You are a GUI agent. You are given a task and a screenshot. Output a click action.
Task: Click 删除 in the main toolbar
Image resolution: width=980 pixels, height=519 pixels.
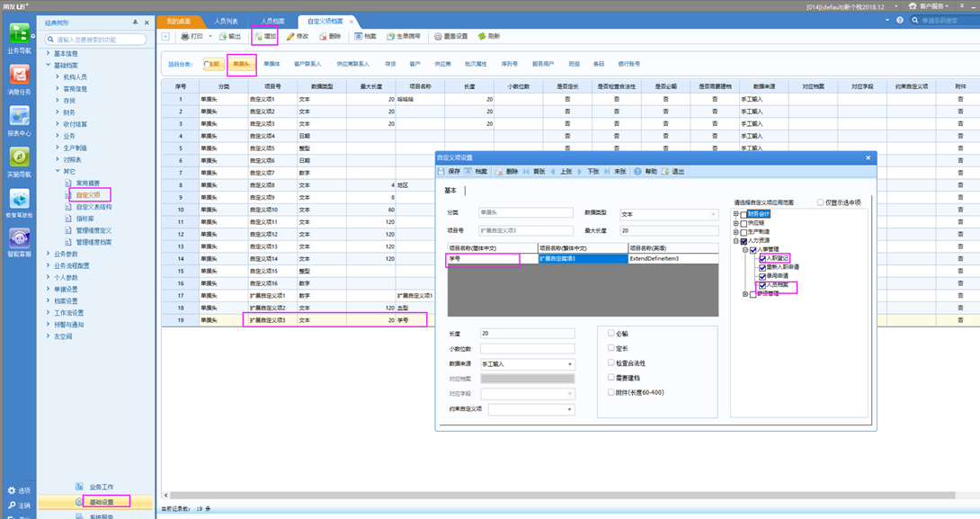click(x=330, y=36)
